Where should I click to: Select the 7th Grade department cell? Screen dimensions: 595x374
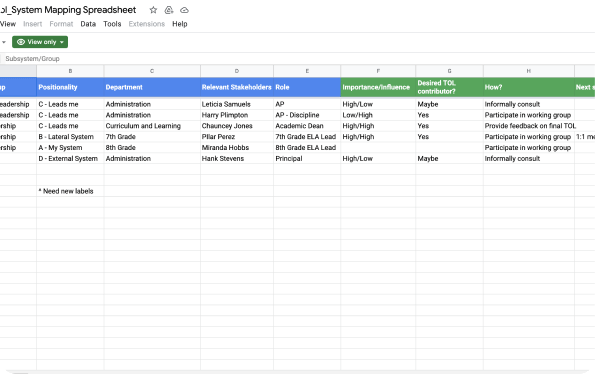152,137
